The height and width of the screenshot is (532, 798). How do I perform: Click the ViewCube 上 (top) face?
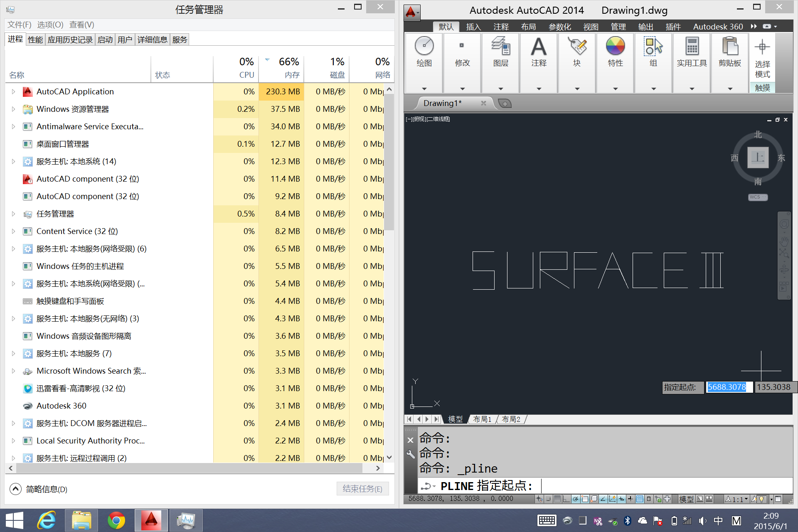click(x=758, y=158)
